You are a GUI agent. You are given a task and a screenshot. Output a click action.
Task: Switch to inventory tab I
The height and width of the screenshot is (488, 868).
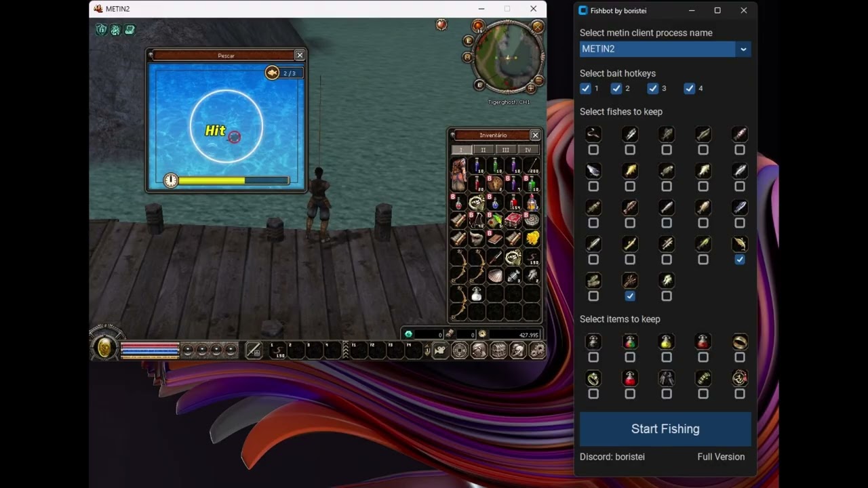[461, 150]
